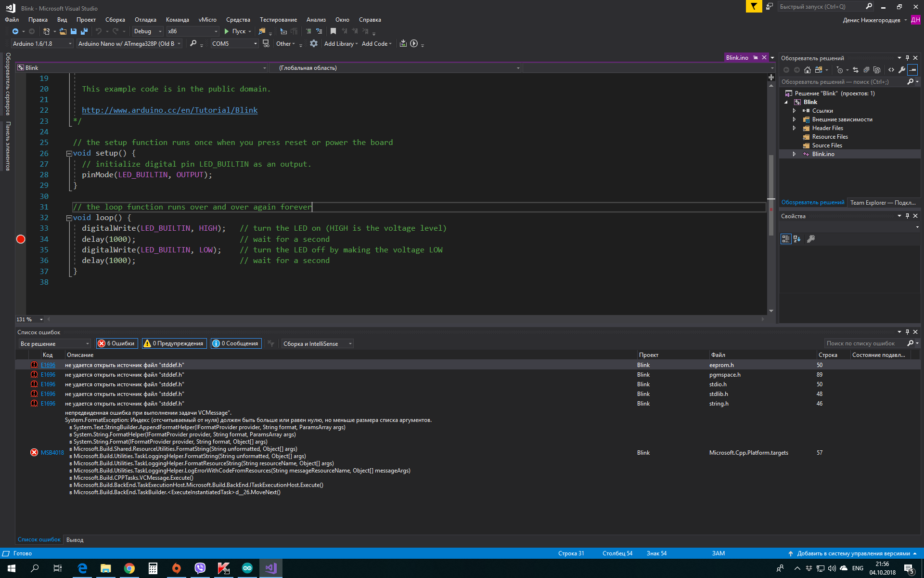The image size is (924, 578).
Task: Switch to the Вывод tab
Action: pos(75,540)
